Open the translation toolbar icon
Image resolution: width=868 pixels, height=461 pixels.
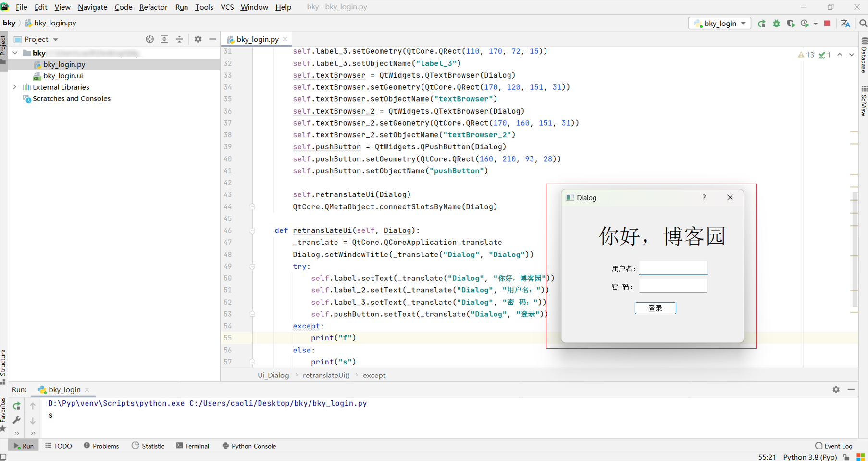click(x=846, y=24)
